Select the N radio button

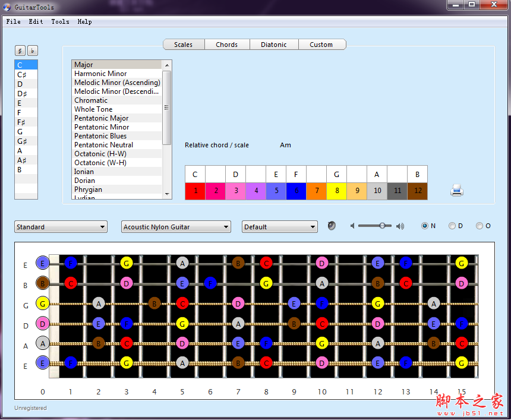pyautogui.click(x=425, y=226)
